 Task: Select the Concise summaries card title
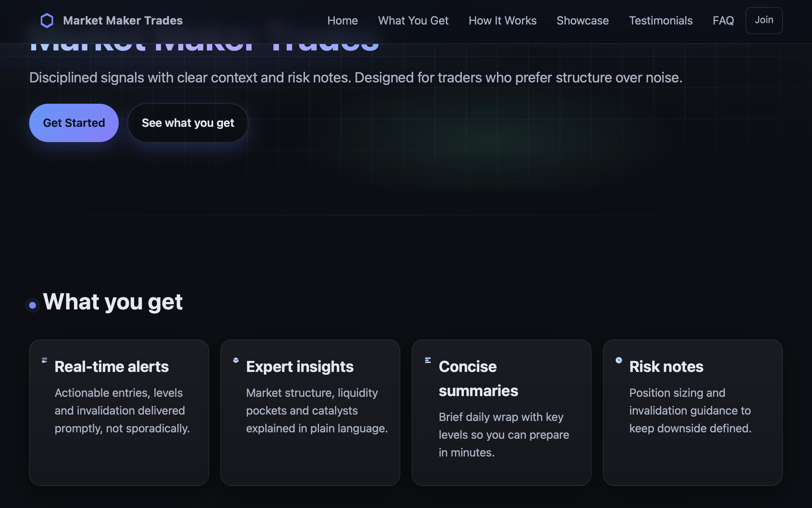click(478, 379)
